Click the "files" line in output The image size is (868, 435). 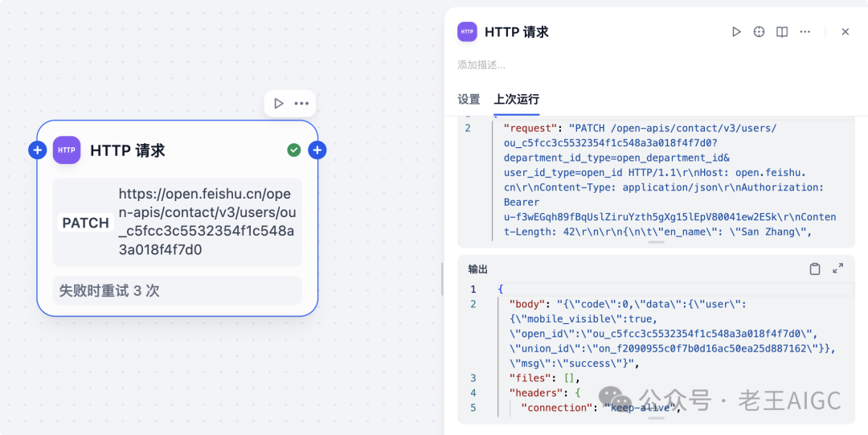coord(544,379)
